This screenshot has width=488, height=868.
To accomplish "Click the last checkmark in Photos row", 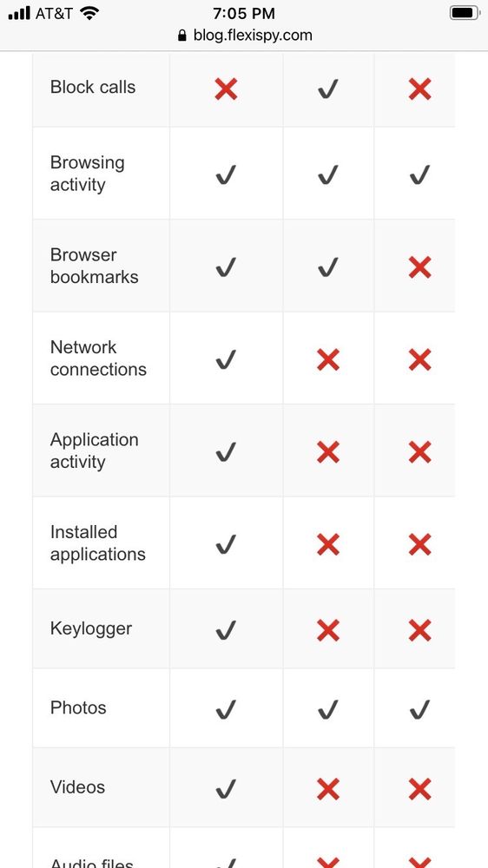I will point(420,709).
